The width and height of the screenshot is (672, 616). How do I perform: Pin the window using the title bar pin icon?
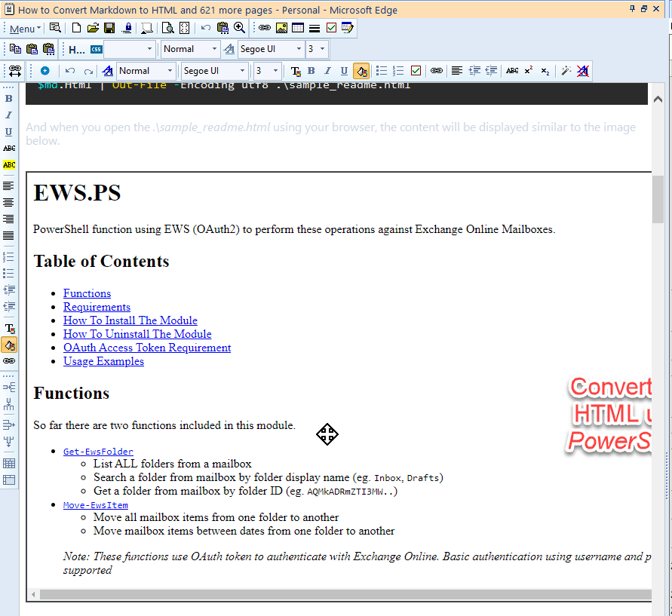pos(632,9)
